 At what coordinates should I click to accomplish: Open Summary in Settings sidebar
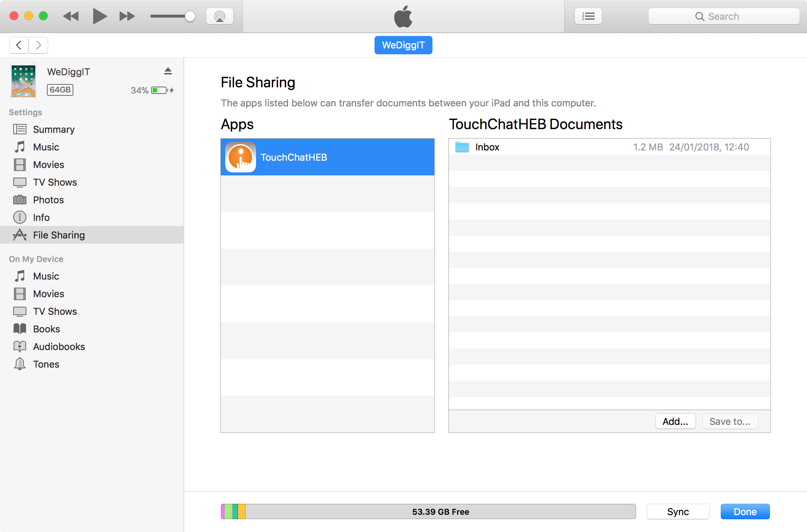coord(54,130)
